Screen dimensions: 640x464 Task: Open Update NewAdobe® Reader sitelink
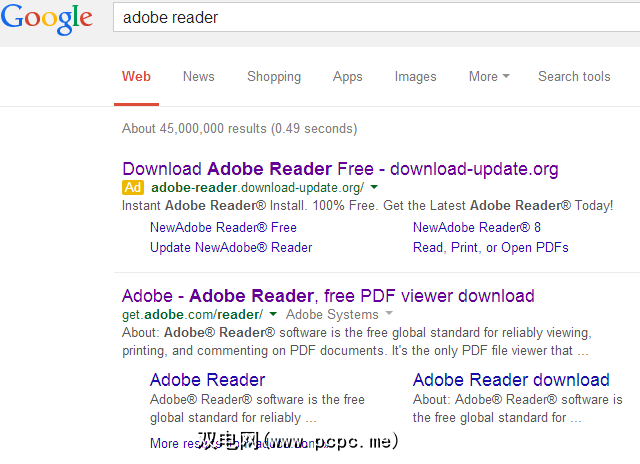tap(231, 247)
